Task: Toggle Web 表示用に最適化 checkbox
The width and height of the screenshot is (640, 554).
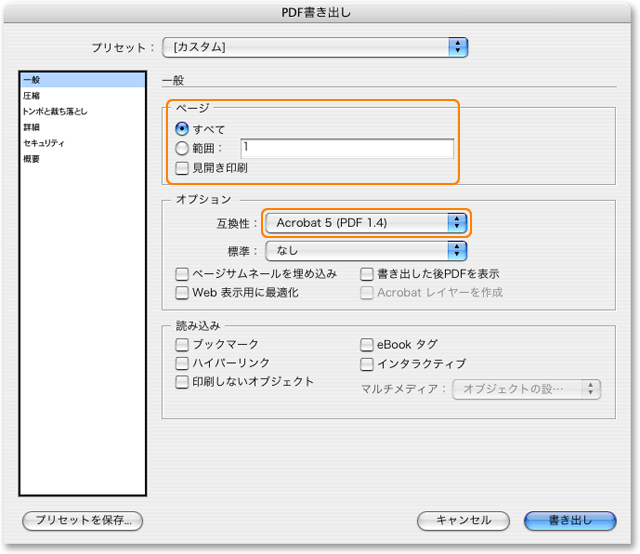Action: [182, 292]
